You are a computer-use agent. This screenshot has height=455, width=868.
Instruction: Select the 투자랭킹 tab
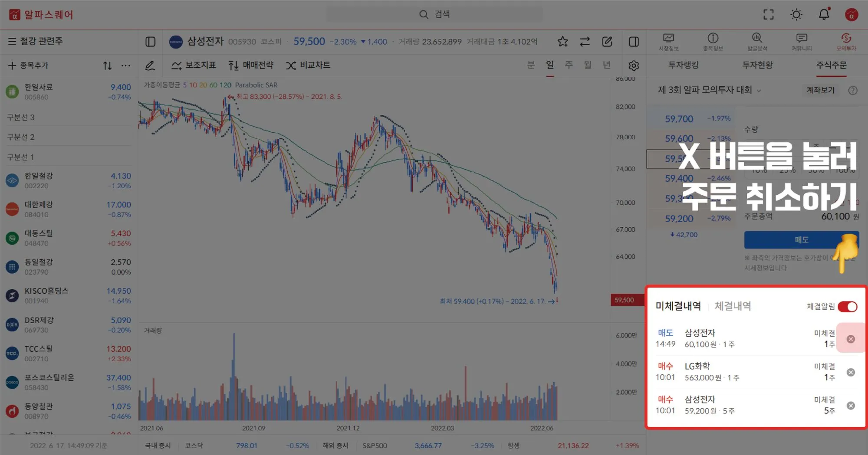point(684,65)
